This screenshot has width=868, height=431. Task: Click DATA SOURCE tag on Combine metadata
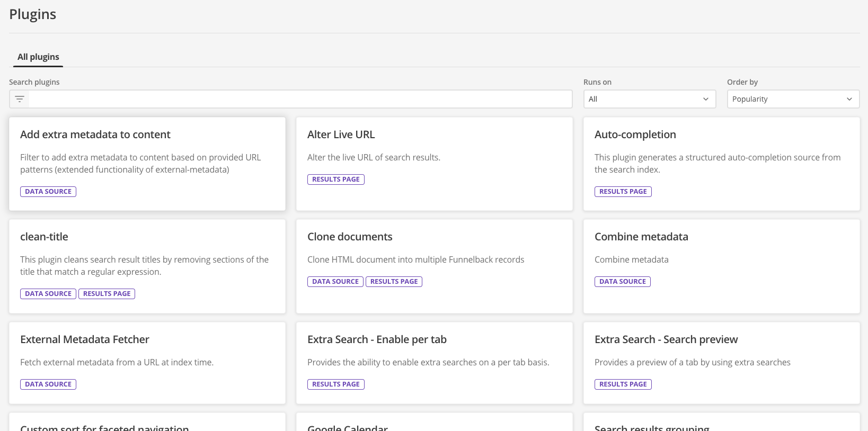(x=622, y=282)
